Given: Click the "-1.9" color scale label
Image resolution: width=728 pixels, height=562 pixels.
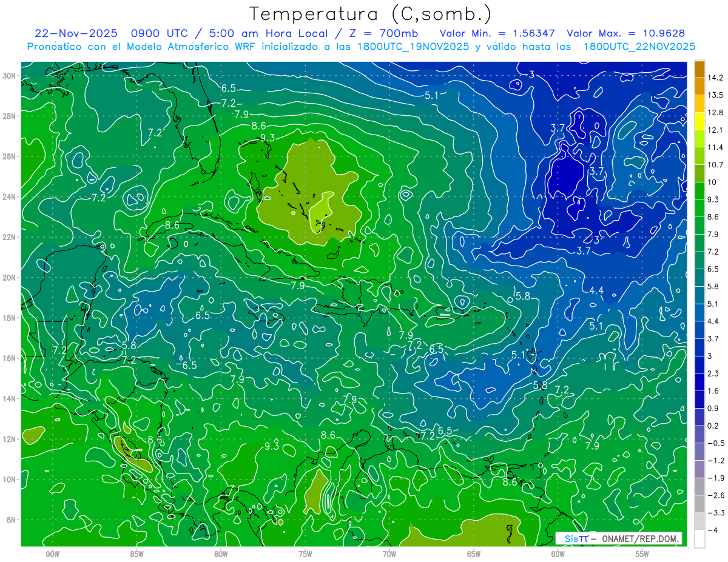Looking at the screenshot, I should coord(716,478).
